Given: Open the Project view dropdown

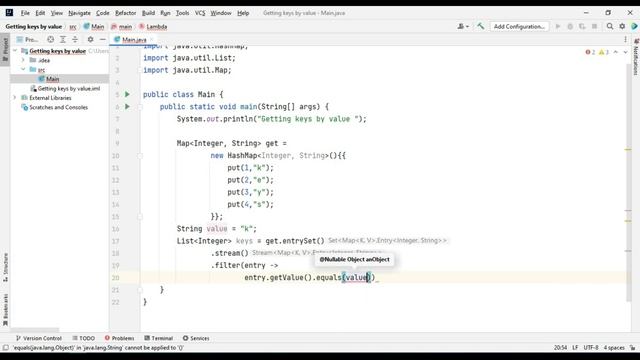Looking at the screenshot, I should [27, 40].
